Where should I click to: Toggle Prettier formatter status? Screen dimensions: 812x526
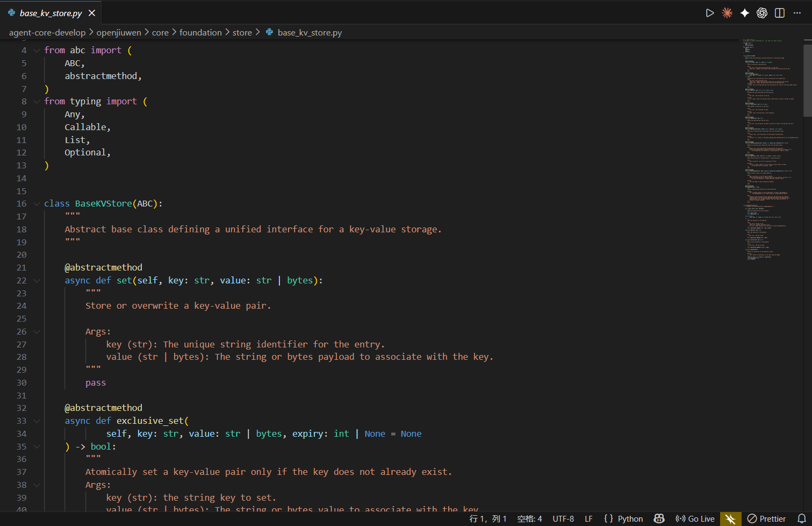[x=766, y=518]
